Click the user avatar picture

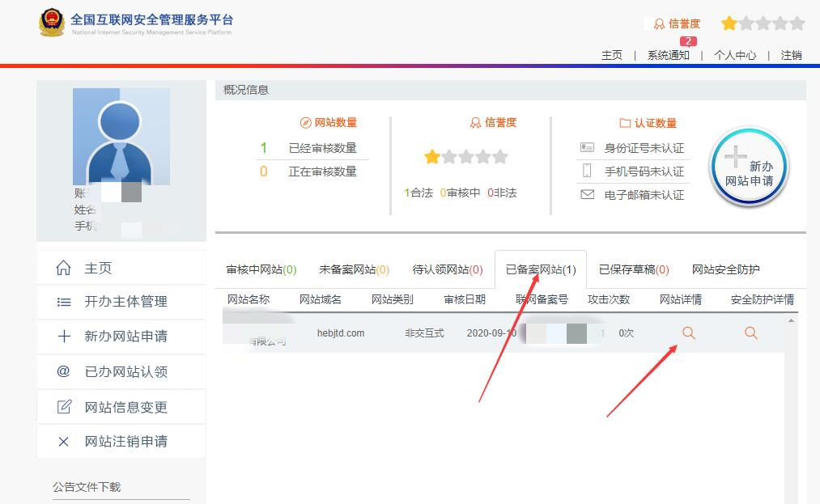pos(121,136)
